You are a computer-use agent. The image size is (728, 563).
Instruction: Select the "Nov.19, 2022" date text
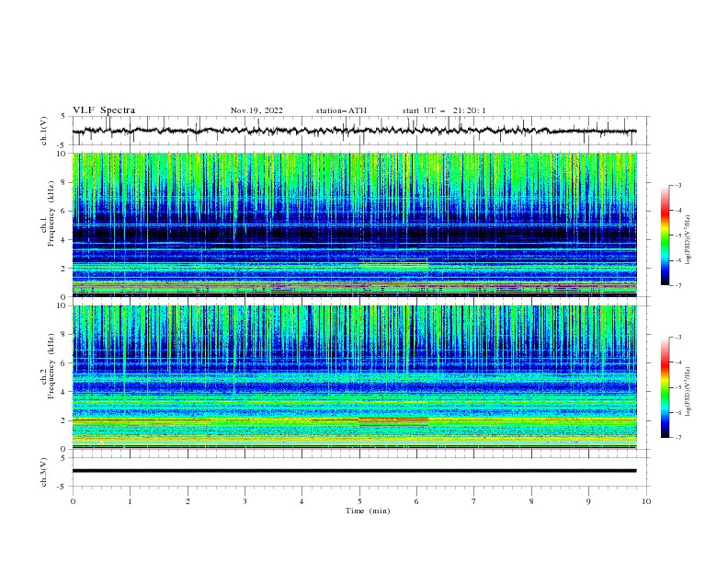coord(256,110)
